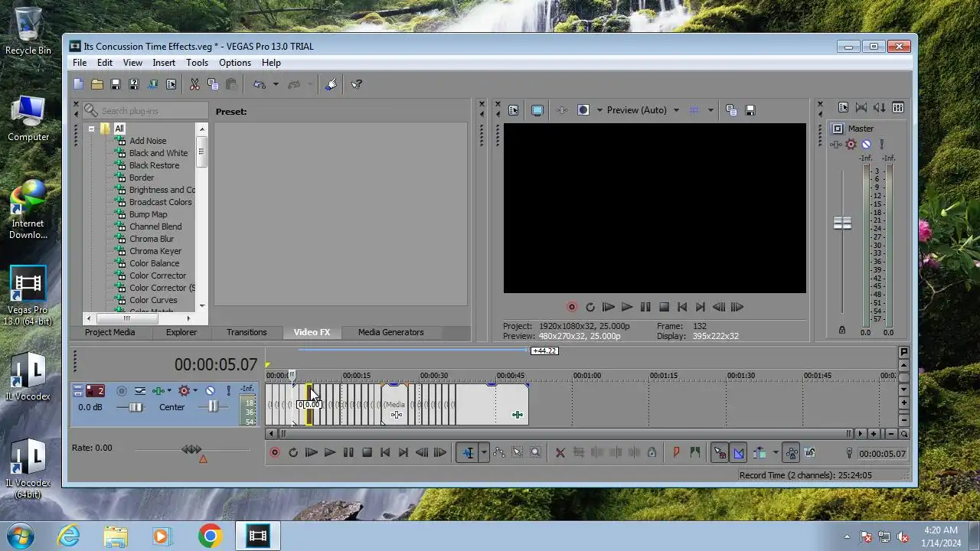Image resolution: width=980 pixels, height=551 pixels.
Task: Toggle Lock Envelopes to Events in the timeline toolbar
Action: pos(791,453)
